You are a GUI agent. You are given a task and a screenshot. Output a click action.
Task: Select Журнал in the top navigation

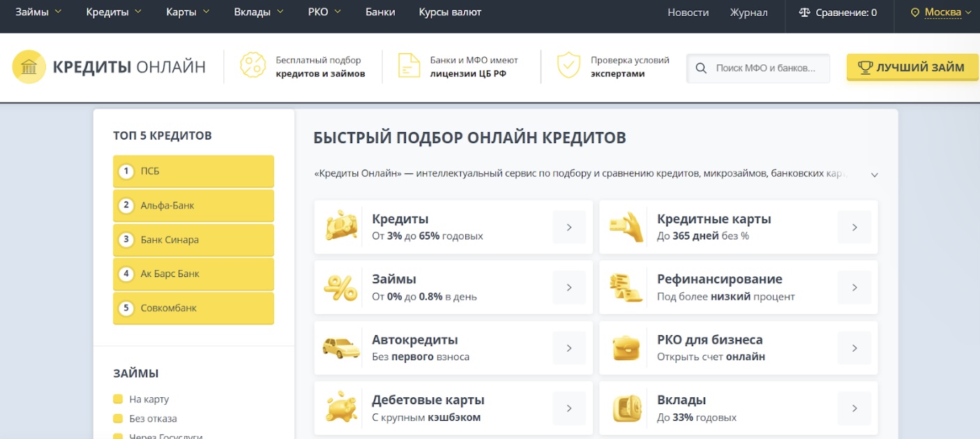point(748,11)
